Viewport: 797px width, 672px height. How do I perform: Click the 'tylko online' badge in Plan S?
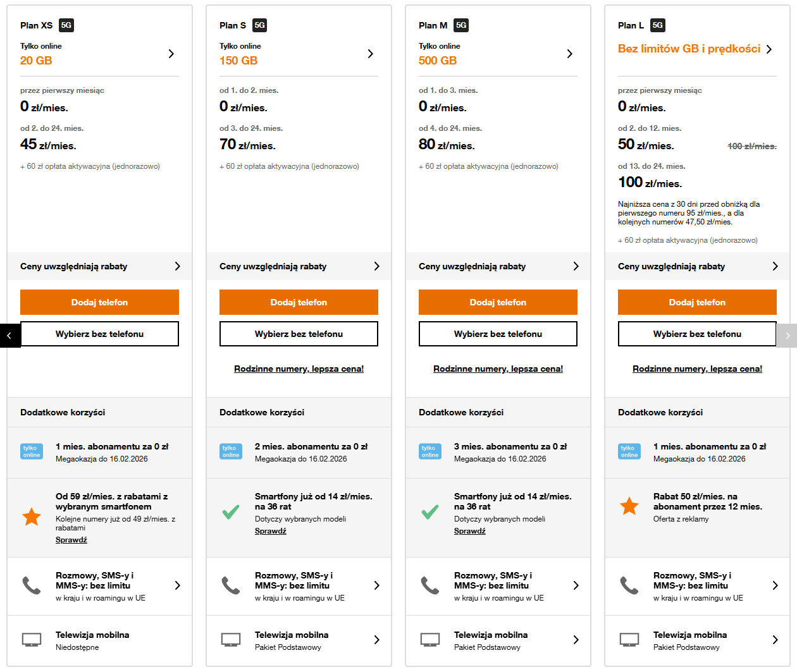pos(231,451)
